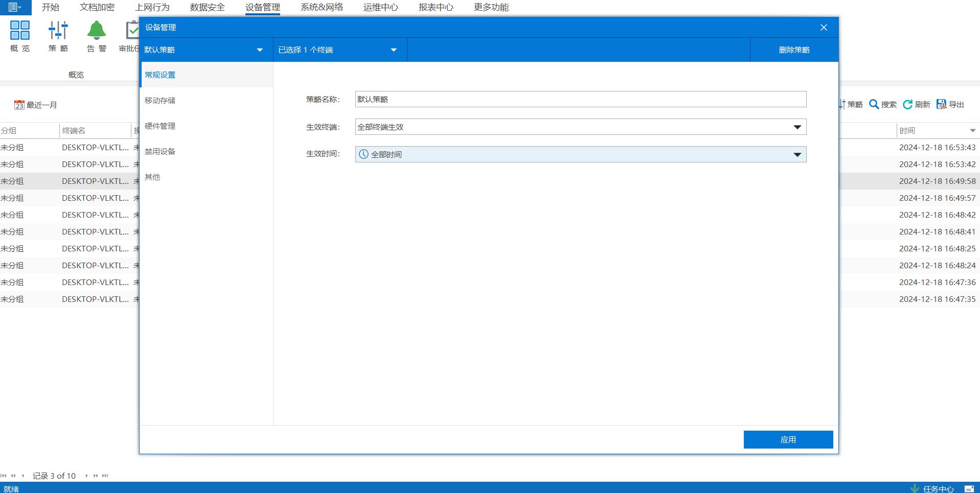Open 任务中心 in the status bar
This screenshot has width=980, height=493.
point(938,488)
